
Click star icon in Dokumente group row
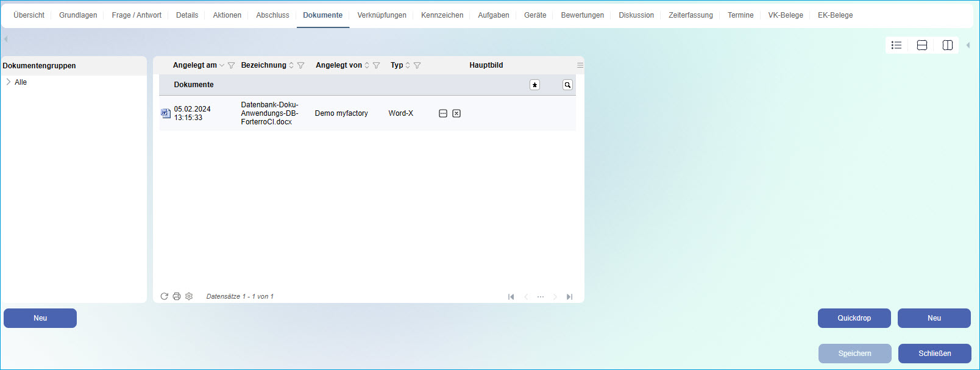pos(534,85)
